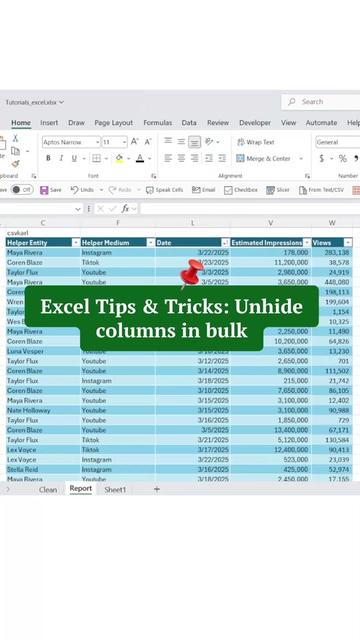Click From Text/CSV
Viewport: 360px width, 640px height.
click(x=321, y=190)
